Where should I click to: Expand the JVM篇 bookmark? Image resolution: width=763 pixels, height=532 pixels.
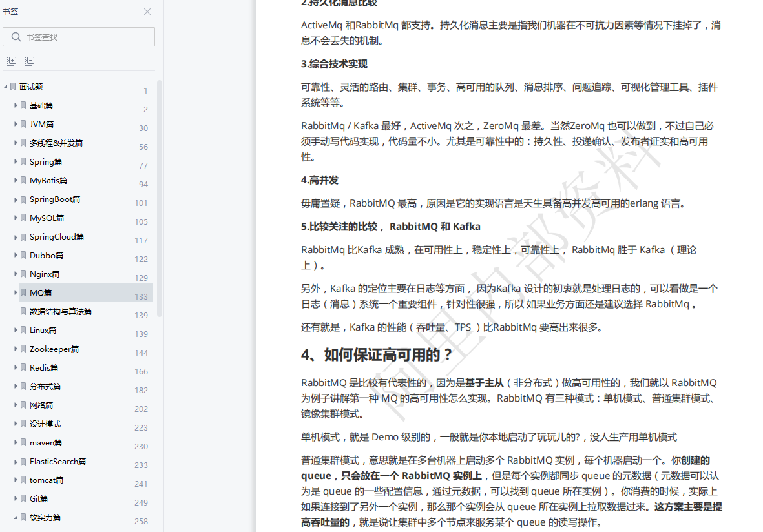point(16,124)
